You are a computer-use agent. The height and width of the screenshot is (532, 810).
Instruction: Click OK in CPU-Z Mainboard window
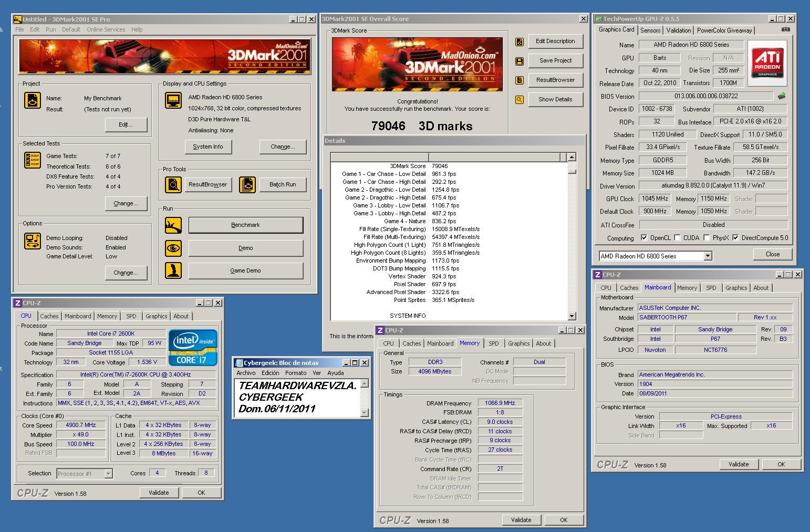(781, 464)
